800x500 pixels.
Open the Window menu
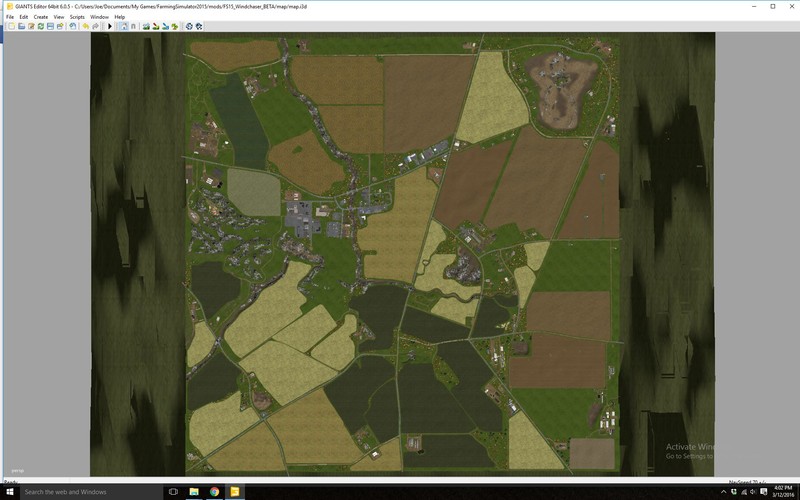point(99,17)
